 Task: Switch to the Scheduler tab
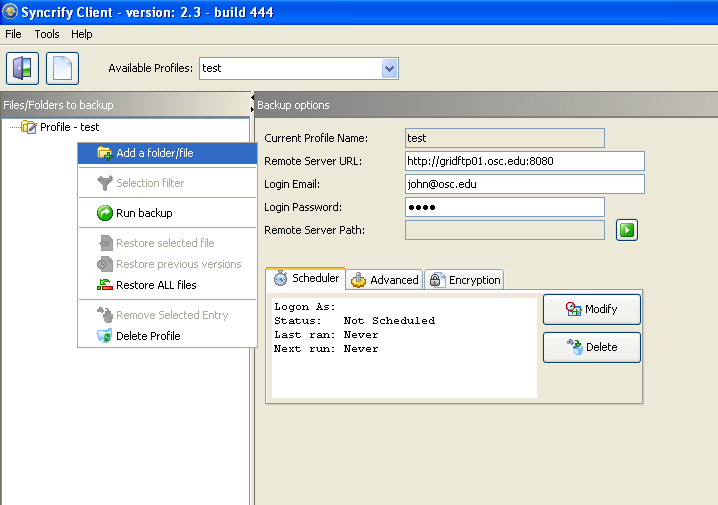[x=305, y=278]
